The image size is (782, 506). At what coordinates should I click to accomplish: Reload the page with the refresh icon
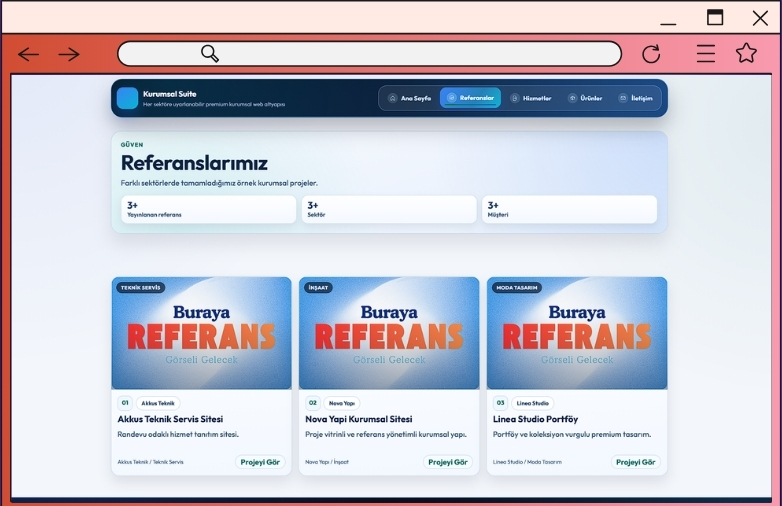pyautogui.click(x=651, y=54)
